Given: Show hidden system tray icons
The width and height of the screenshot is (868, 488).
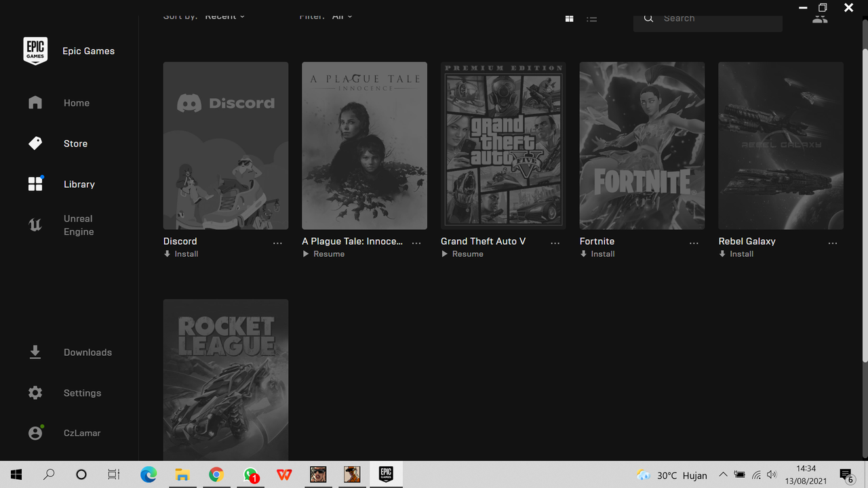Looking at the screenshot, I should (723, 475).
